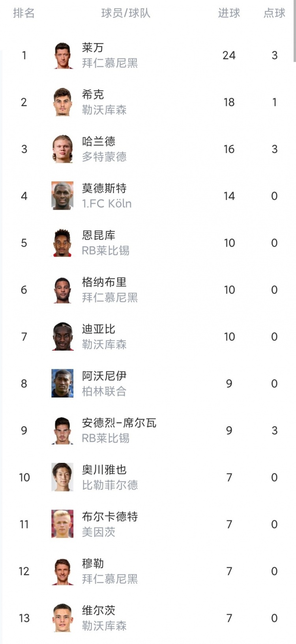Open 莱万 player avatar photo
The width and height of the screenshot is (296, 644).
click(x=62, y=55)
